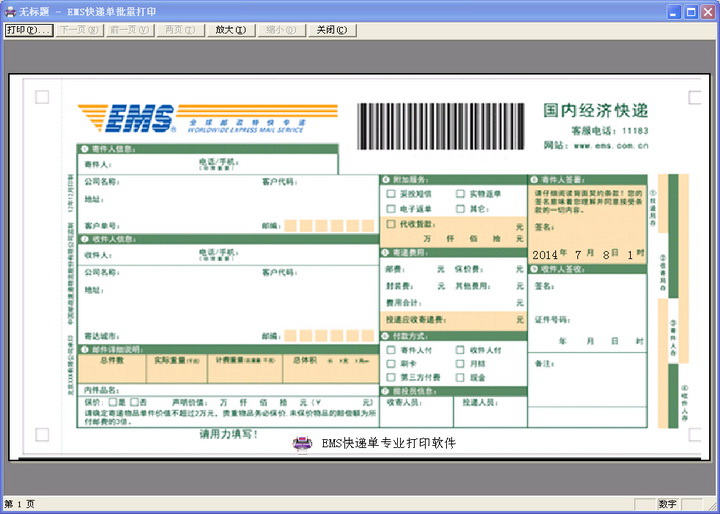This screenshot has width=720, height=514.
Task: Click the 寄件人: label
Action: pos(98,164)
